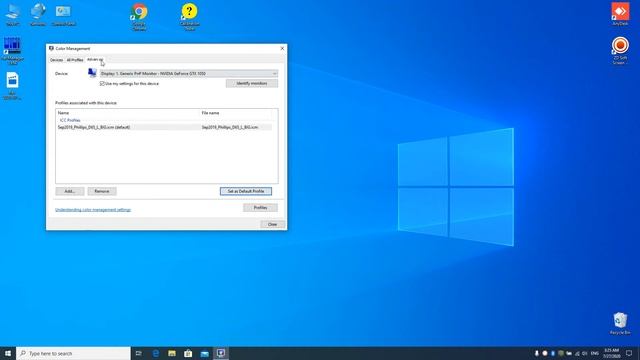Click the Profiles button

tap(260, 208)
